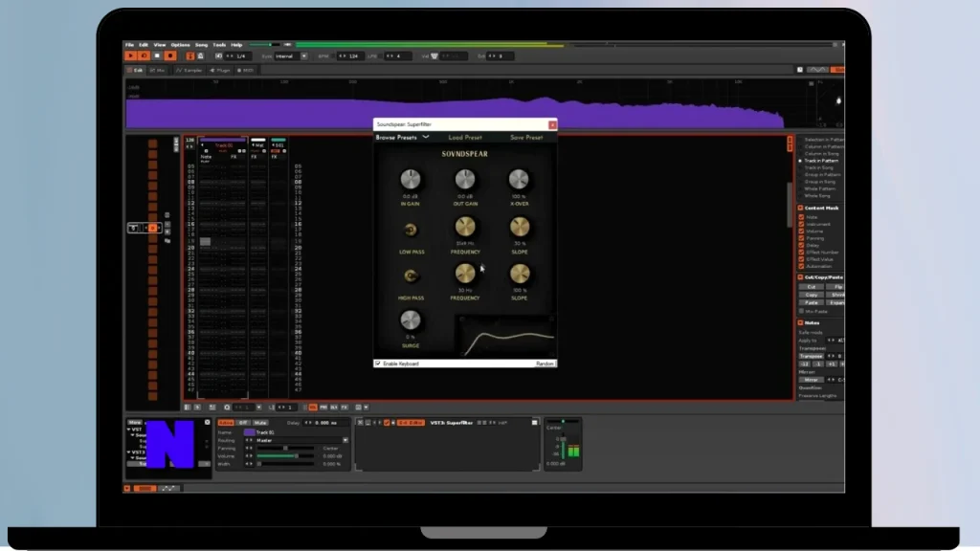
Task: Click Save Preset in Superfilter window
Action: [x=526, y=138]
